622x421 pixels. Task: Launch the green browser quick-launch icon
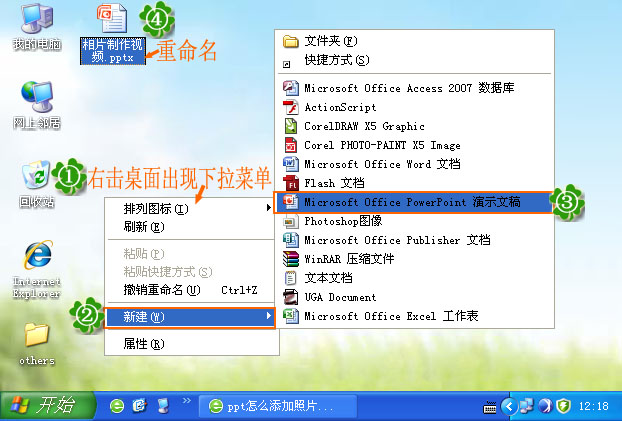117,406
